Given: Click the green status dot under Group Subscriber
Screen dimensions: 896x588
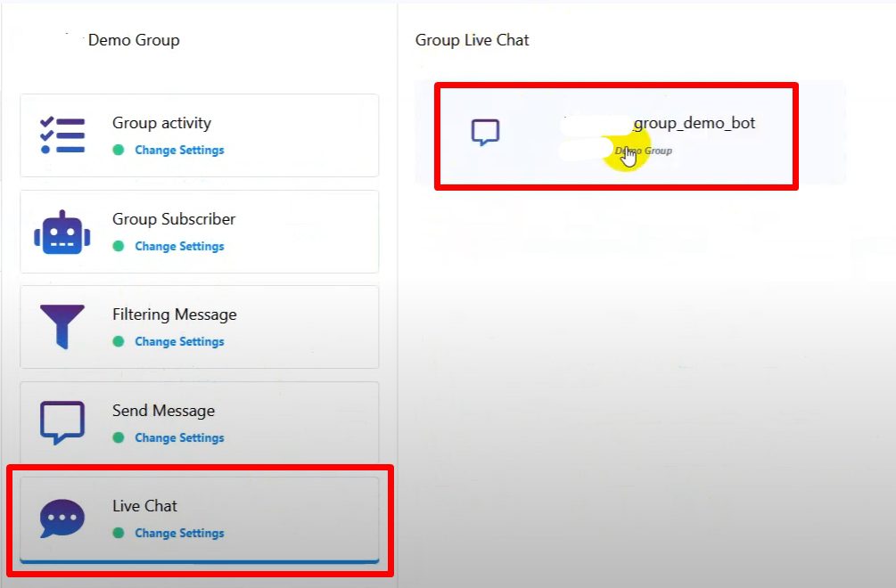Looking at the screenshot, I should click(118, 246).
